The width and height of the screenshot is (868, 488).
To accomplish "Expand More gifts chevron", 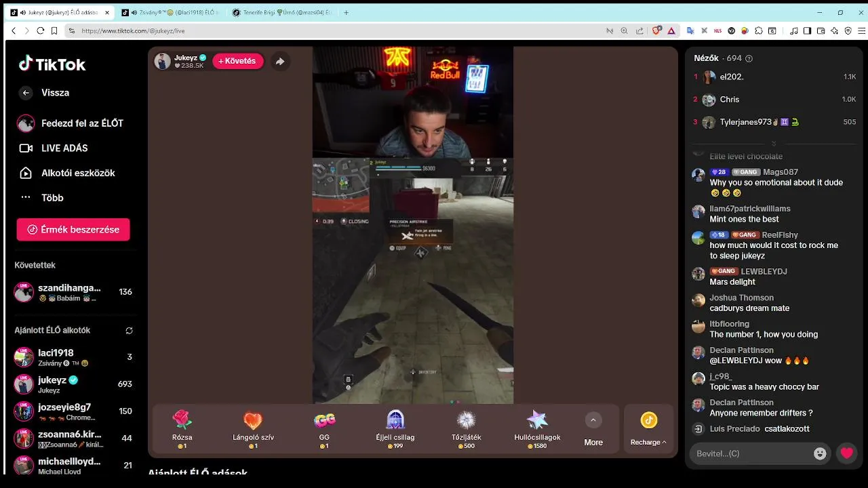I will click(593, 420).
